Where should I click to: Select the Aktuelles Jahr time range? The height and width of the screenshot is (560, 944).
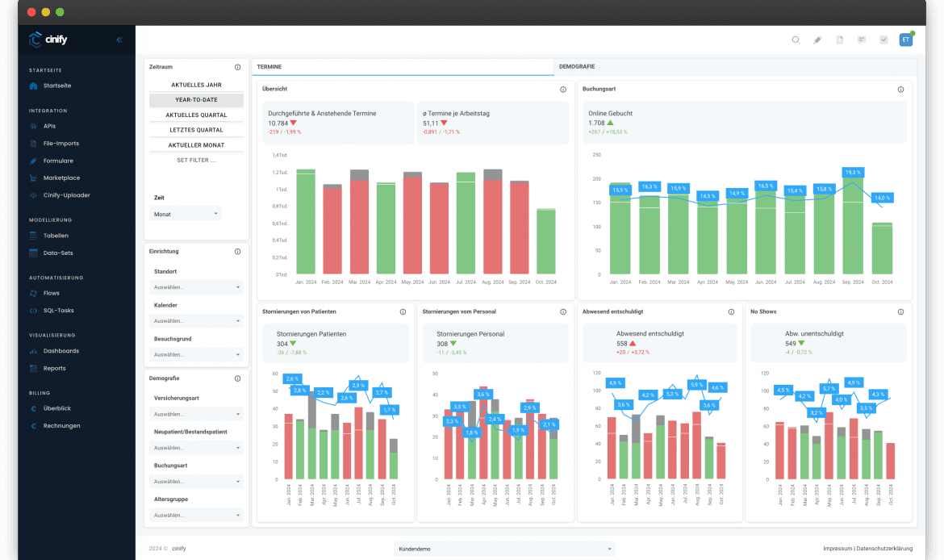(x=196, y=85)
